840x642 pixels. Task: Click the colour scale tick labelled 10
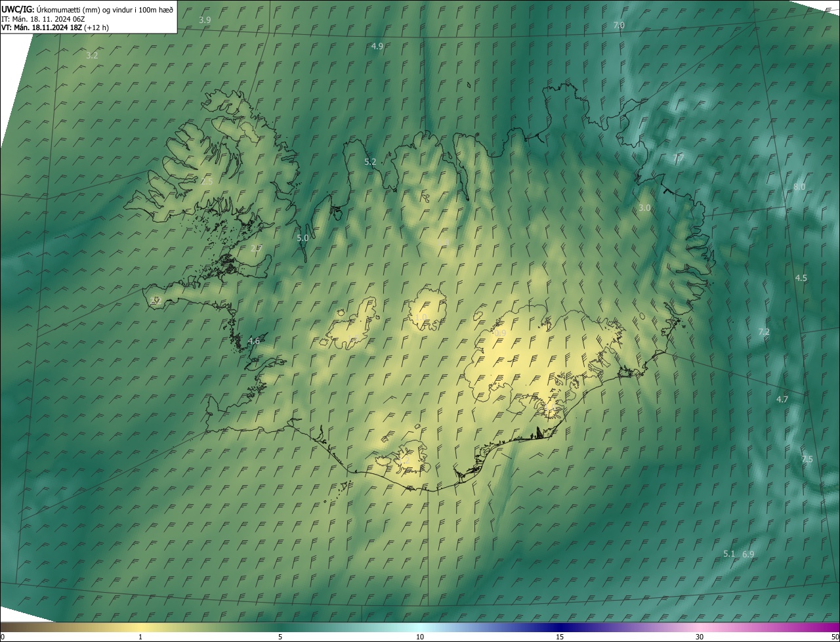point(420,637)
